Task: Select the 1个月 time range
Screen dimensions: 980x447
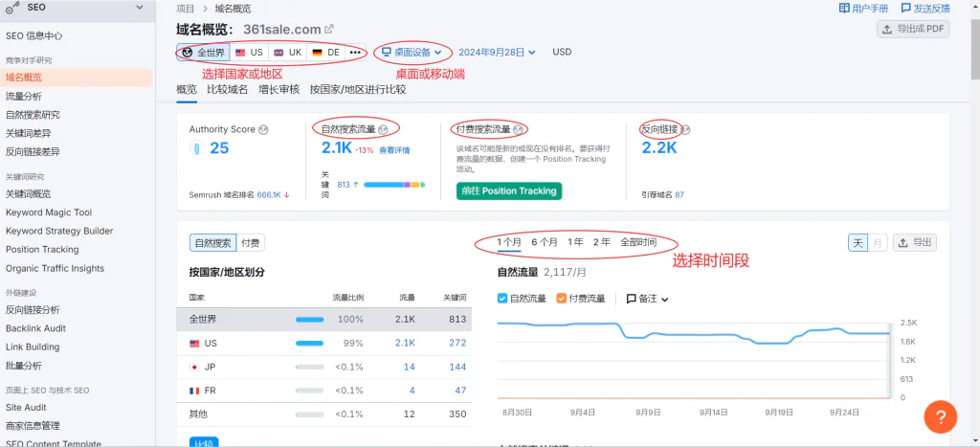Action: click(509, 242)
